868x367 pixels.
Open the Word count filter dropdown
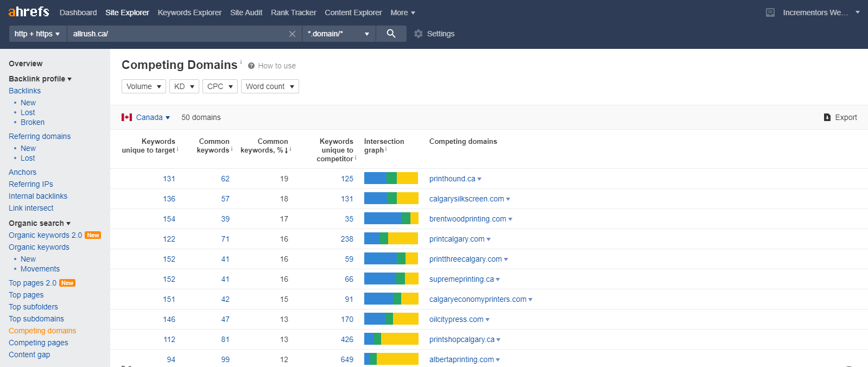tap(270, 86)
